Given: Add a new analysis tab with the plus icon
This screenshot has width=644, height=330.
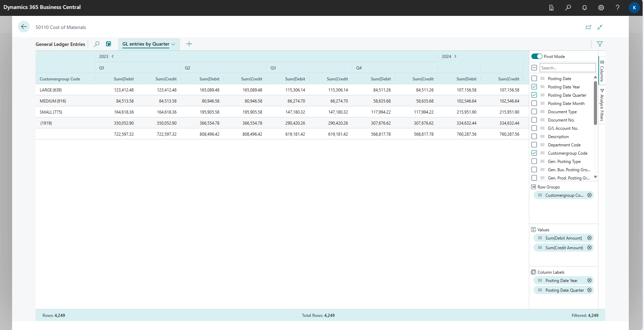Looking at the screenshot, I should [x=189, y=44].
